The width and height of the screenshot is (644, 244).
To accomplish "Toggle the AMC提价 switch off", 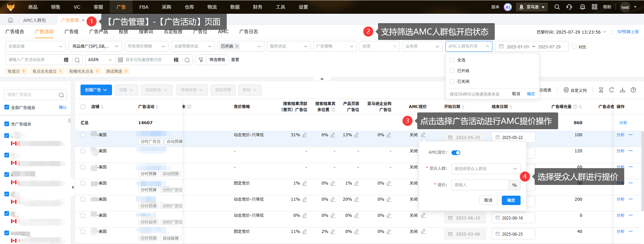I will pyautogui.click(x=456, y=153).
